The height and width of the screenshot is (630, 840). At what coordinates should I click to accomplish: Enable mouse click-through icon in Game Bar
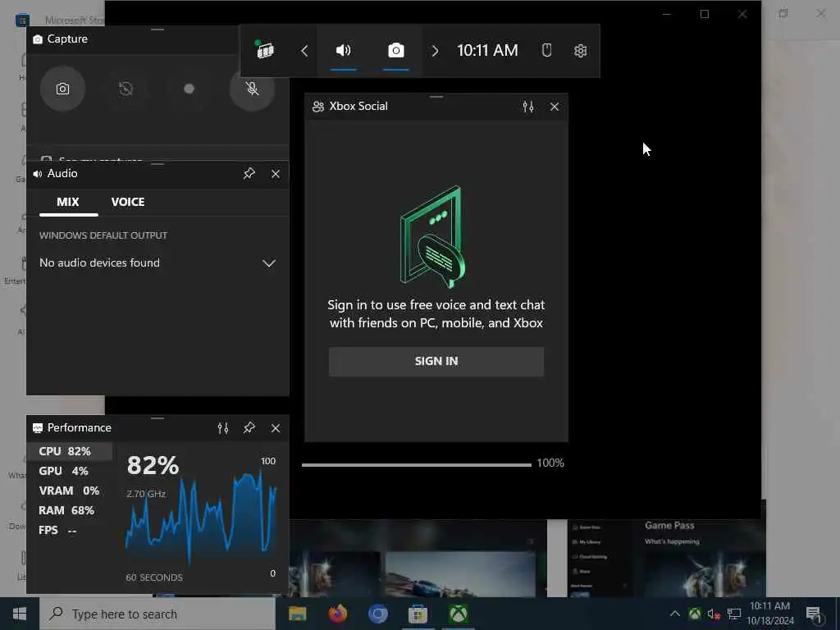tap(546, 50)
